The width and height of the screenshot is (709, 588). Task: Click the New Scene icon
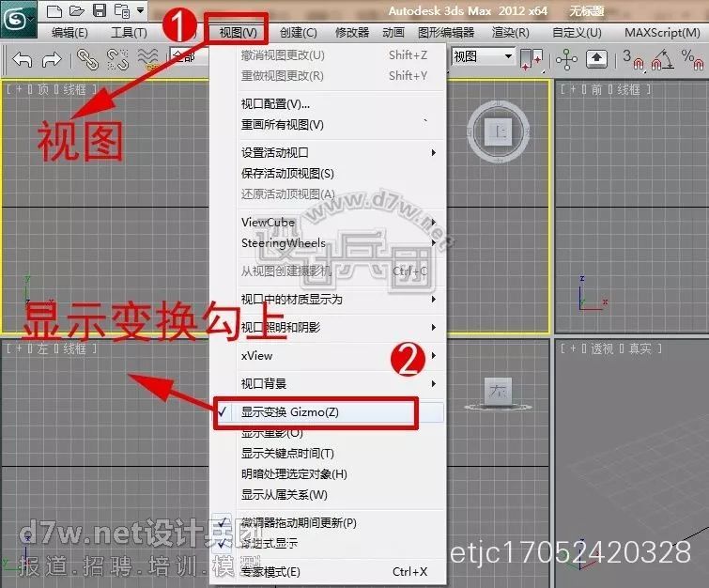pyautogui.click(x=54, y=10)
